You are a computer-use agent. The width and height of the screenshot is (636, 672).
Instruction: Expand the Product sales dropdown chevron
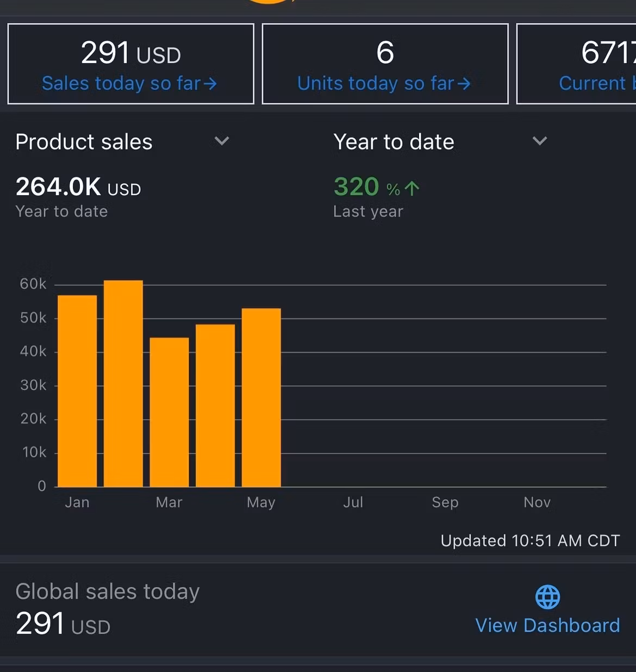[222, 141]
